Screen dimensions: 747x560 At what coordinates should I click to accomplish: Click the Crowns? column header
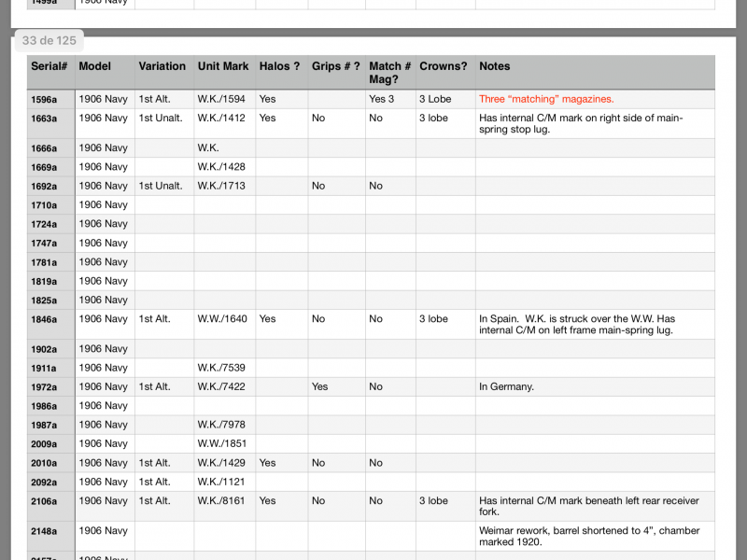pyautogui.click(x=444, y=66)
